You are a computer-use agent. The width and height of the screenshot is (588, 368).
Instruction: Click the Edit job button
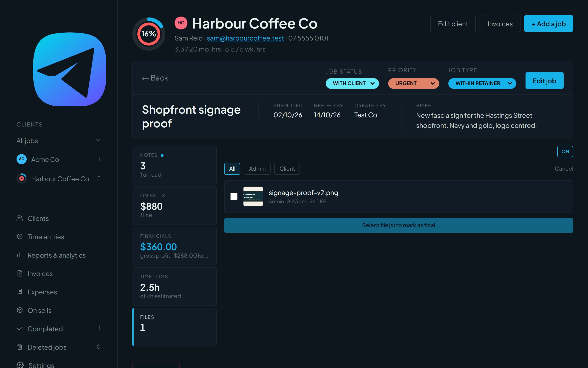click(544, 80)
